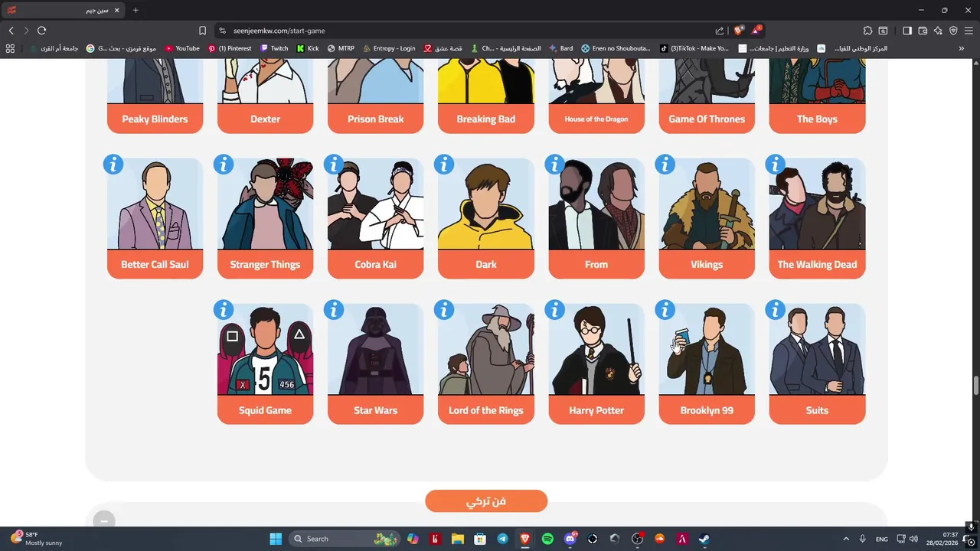The width and height of the screenshot is (980, 551).
Task: Open info icon for Lord of the Rings
Action: (x=443, y=310)
